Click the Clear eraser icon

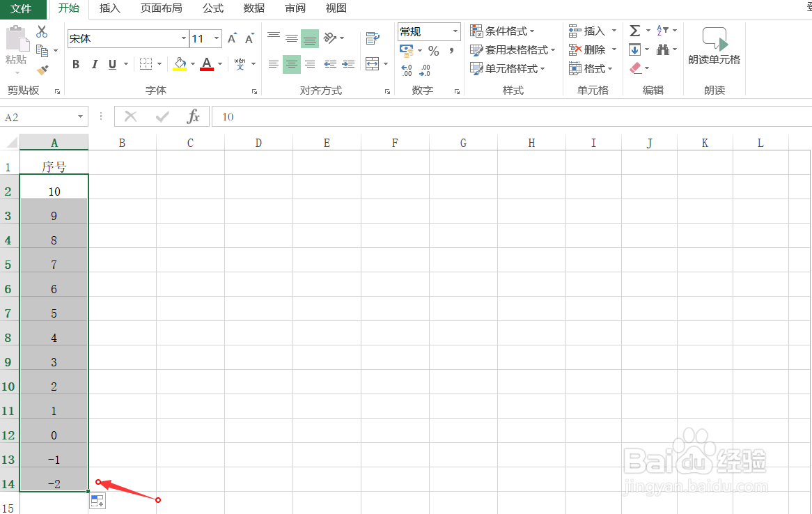click(635, 68)
